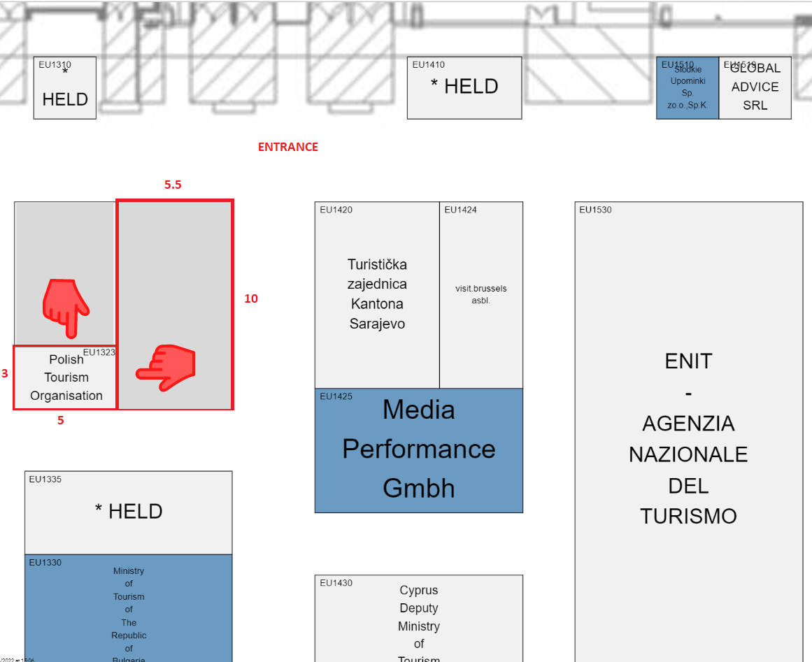Click the red 5 dimension label below booth
Screen dimensions: 812x662
pyautogui.click(x=61, y=421)
